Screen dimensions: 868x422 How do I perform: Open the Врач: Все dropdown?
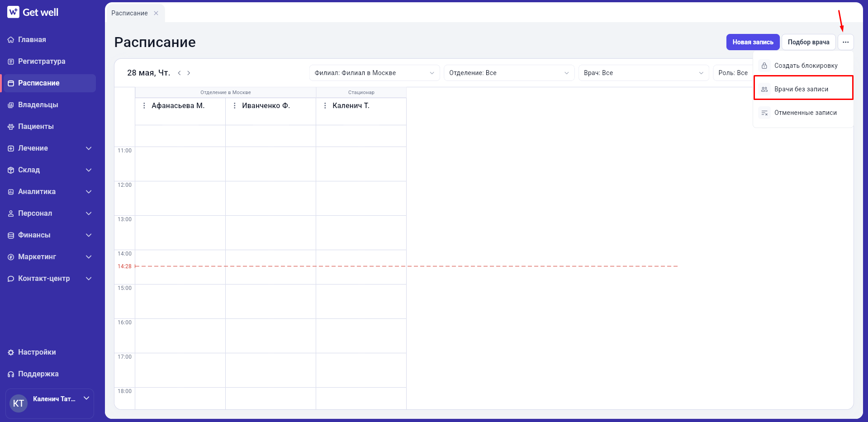pyautogui.click(x=644, y=73)
